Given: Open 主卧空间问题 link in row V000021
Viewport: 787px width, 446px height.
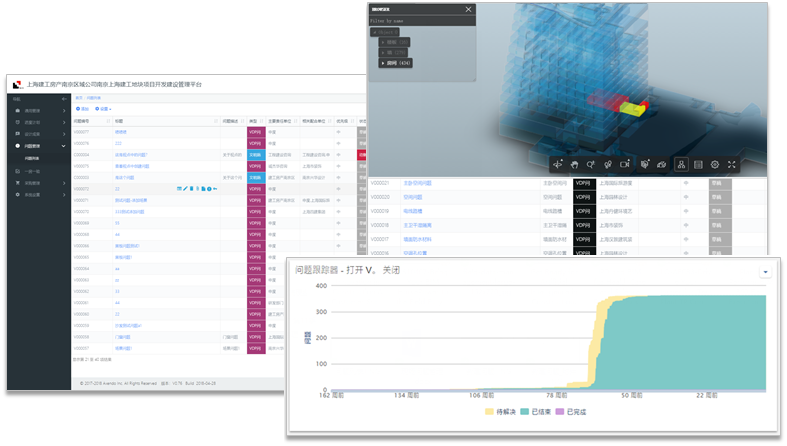Looking at the screenshot, I should [x=417, y=184].
